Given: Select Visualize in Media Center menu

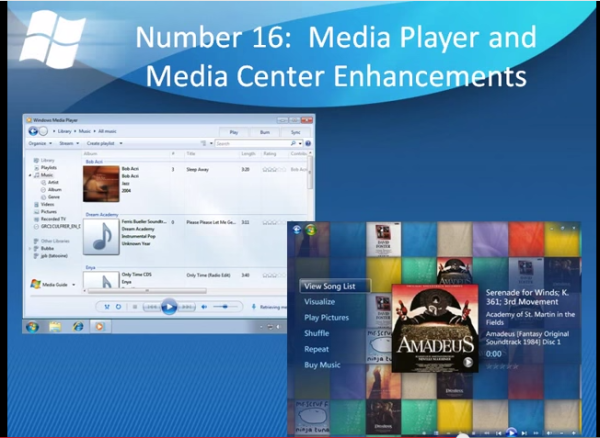Looking at the screenshot, I should click(320, 302).
